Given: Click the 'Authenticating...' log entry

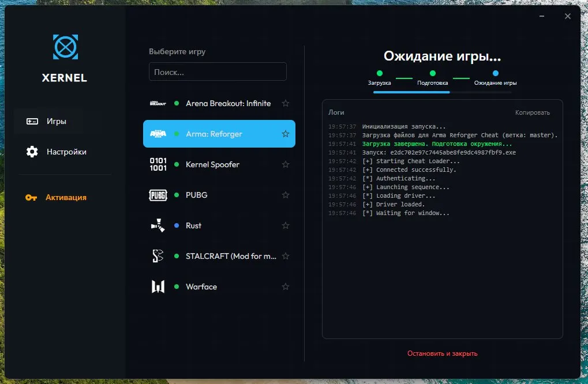Looking at the screenshot, I should [x=399, y=178].
